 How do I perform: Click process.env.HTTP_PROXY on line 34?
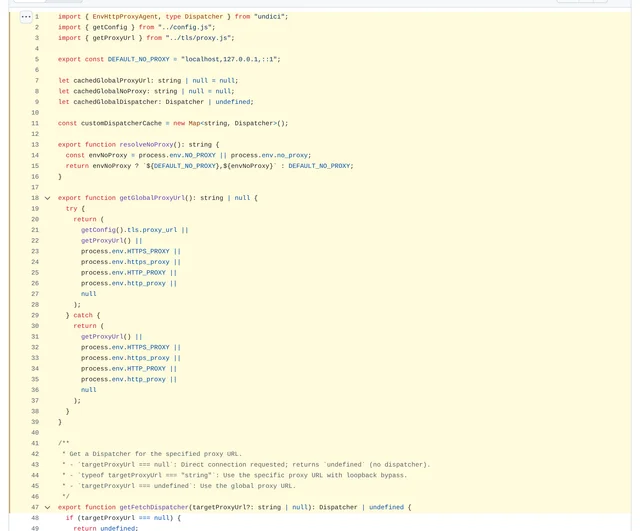pyautogui.click(x=123, y=369)
